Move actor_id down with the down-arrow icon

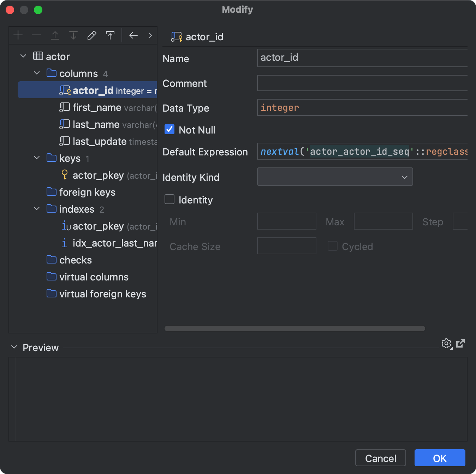73,35
